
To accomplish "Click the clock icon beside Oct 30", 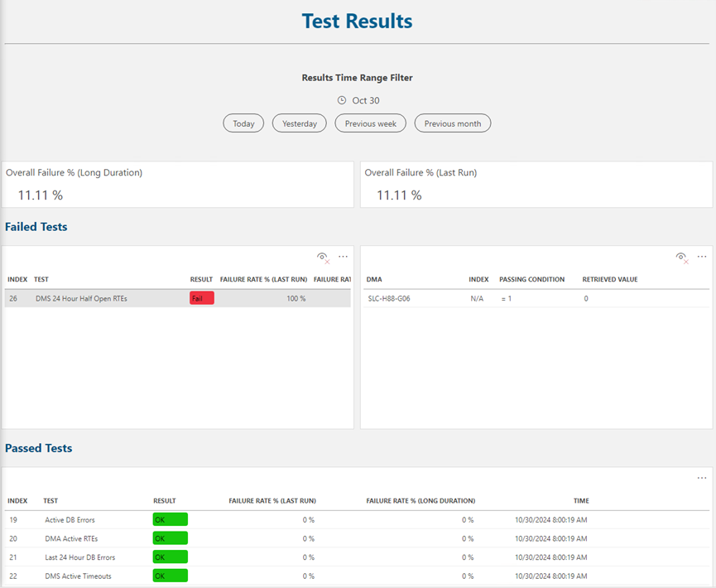I will 342,100.
